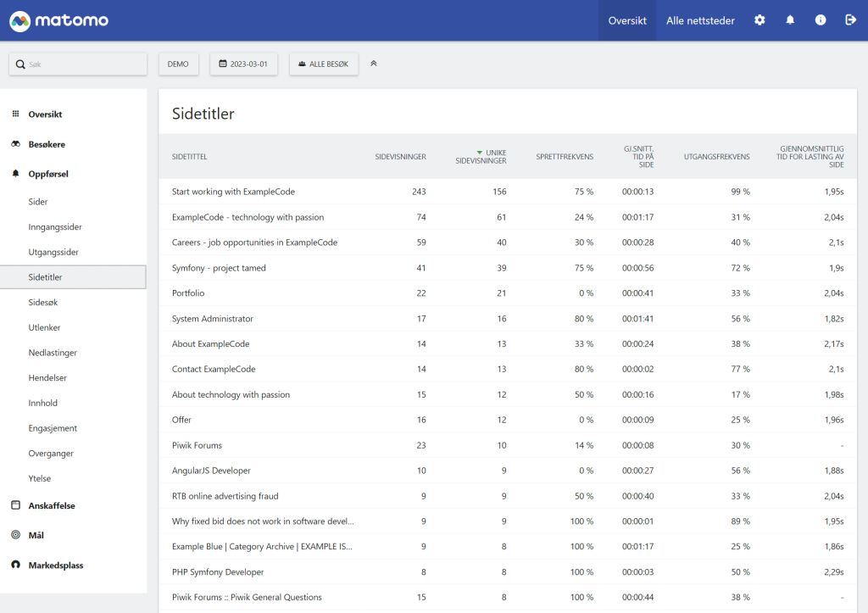Collapse the top controls with double chevron
This screenshot has width=868, height=613.
click(x=374, y=64)
